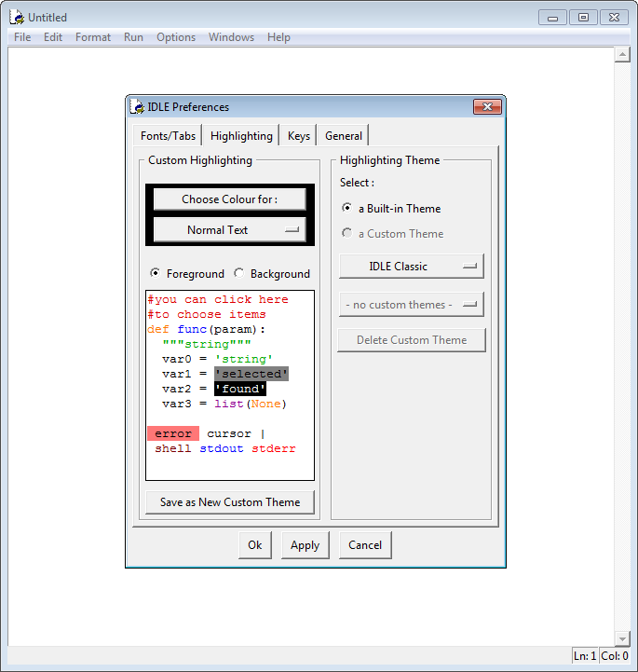Click the orange 'def' keyword sample
638x672 pixels.
click(x=158, y=329)
